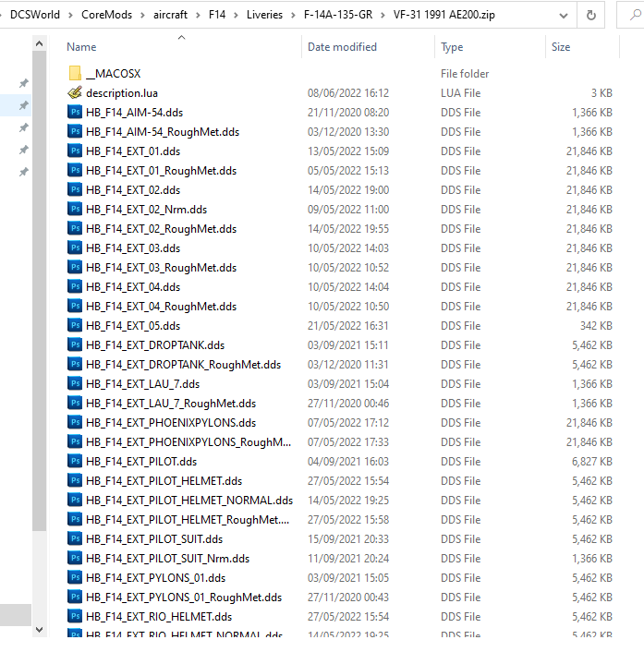Click the HB_F14_EXT_05.dds file icon
This screenshot has height=652, width=644.
pyautogui.click(x=75, y=326)
